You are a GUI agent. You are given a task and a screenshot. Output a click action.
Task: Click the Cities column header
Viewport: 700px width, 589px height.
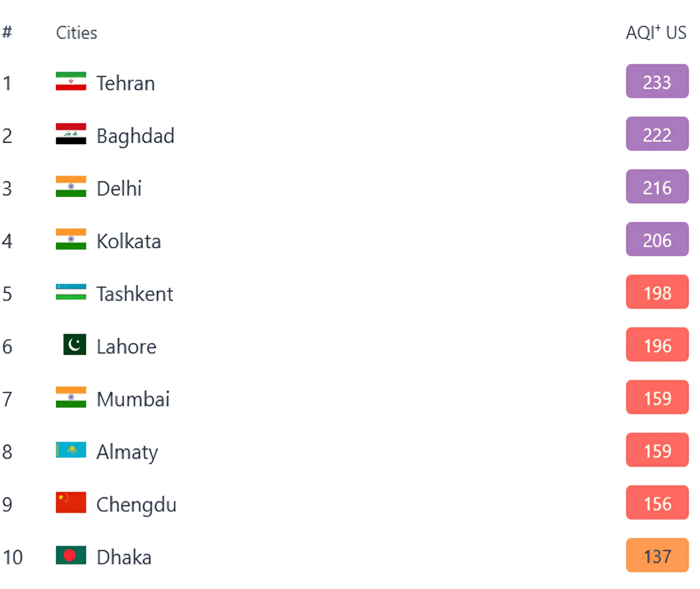pos(77,33)
